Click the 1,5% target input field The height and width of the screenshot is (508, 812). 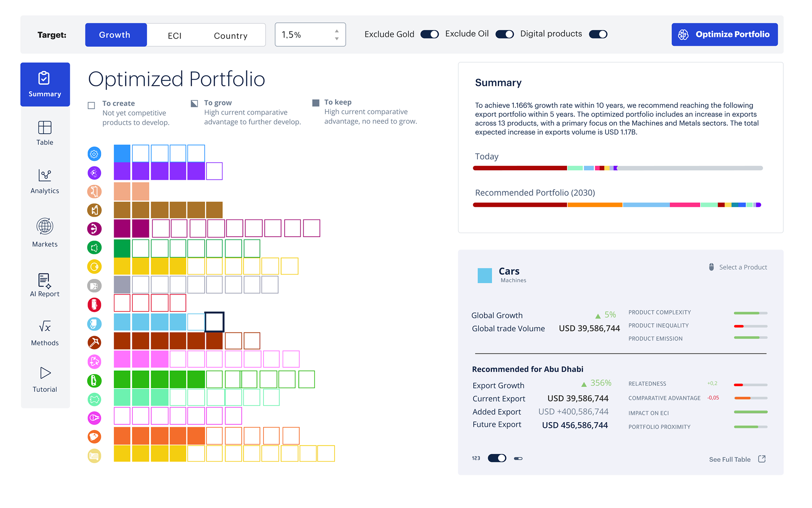pyautogui.click(x=304, y=35)
